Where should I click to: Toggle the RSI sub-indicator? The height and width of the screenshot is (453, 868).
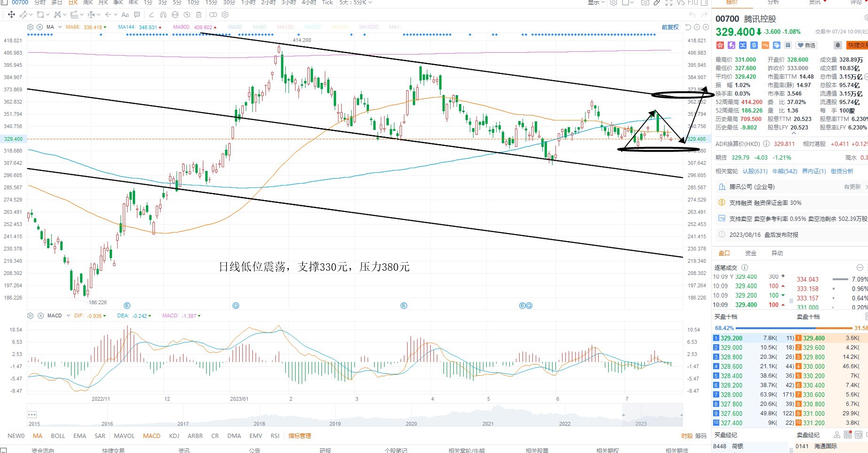click(275, 436)
